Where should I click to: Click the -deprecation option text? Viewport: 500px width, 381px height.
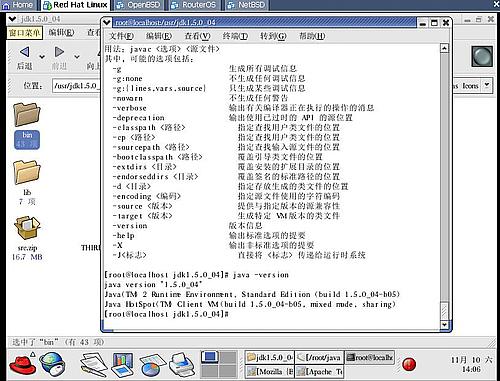(139, 118)
